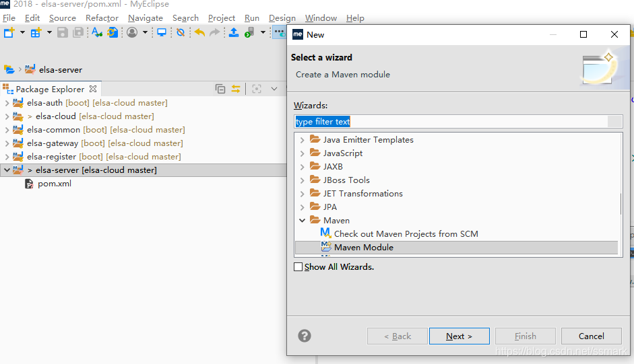The image size is (634, 364).
Task: Expand the elsa-register project node
Action: point(7,157)
